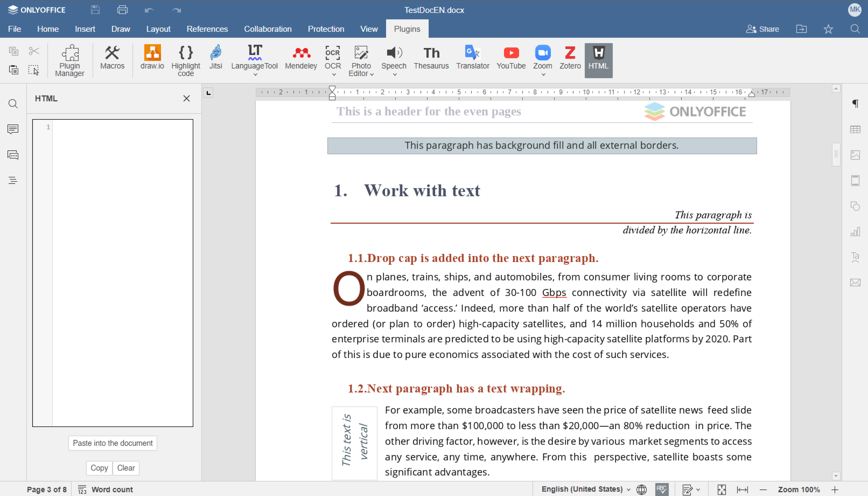Screen dimensions: 868x496
Task: Click the YouTube plugin icon
Action: [x=511, y=57]
